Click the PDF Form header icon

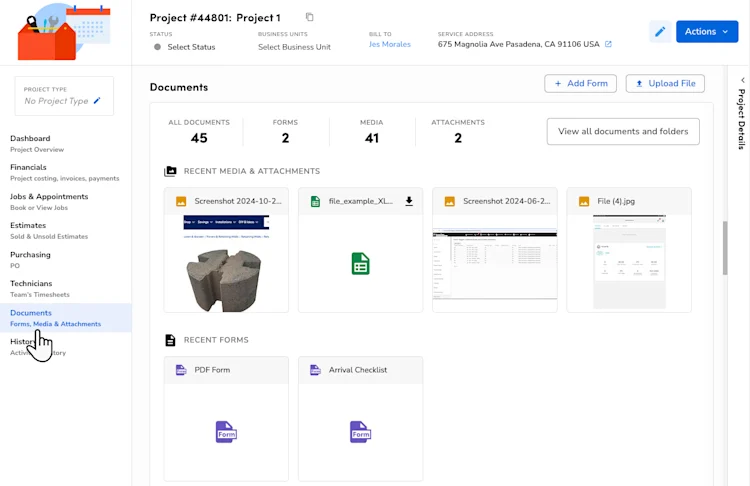(x=181, y=370)
